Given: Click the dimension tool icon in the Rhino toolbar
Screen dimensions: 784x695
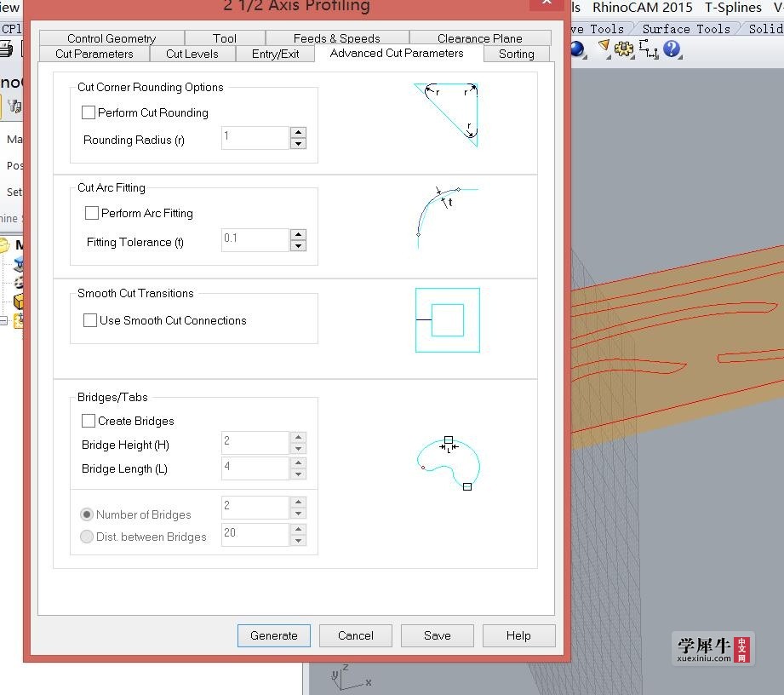Looking at the screenshot, I should [x=649, y=49].
